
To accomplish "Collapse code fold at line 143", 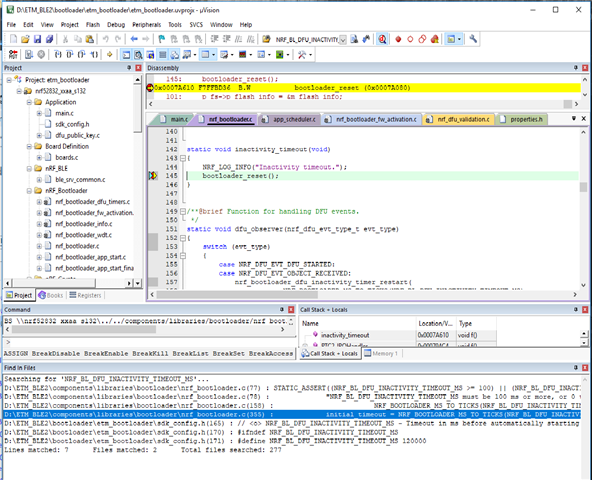I will (x=182, y=158).
